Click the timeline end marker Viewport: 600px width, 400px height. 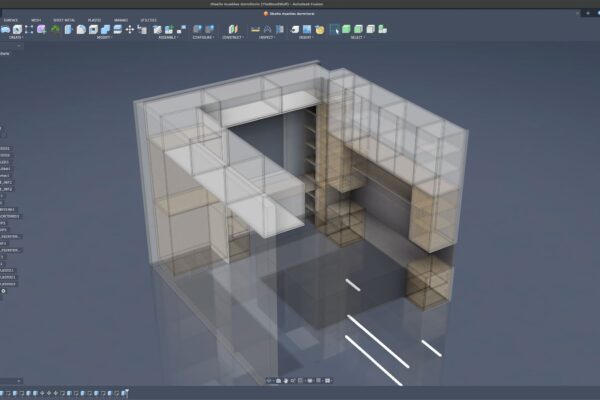pyautogui.click(x=125, y=393)
